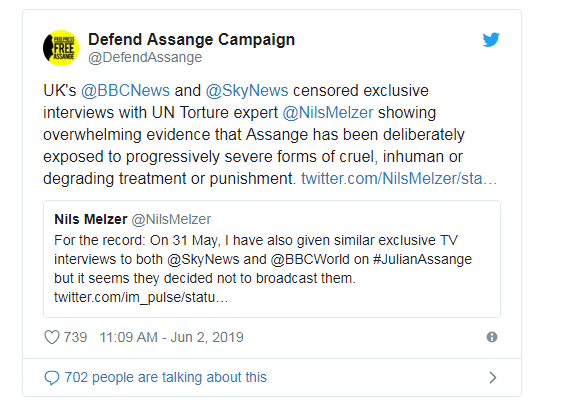Viewport: 568px width, 403px height.
Task: Click the 11:09 AM - Jun 2, 2019 timestamp
Action: tap(171, 337)
